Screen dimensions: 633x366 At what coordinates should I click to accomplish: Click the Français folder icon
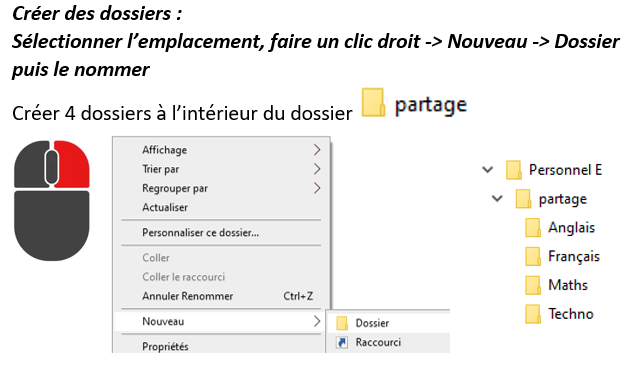coord(532,256)
